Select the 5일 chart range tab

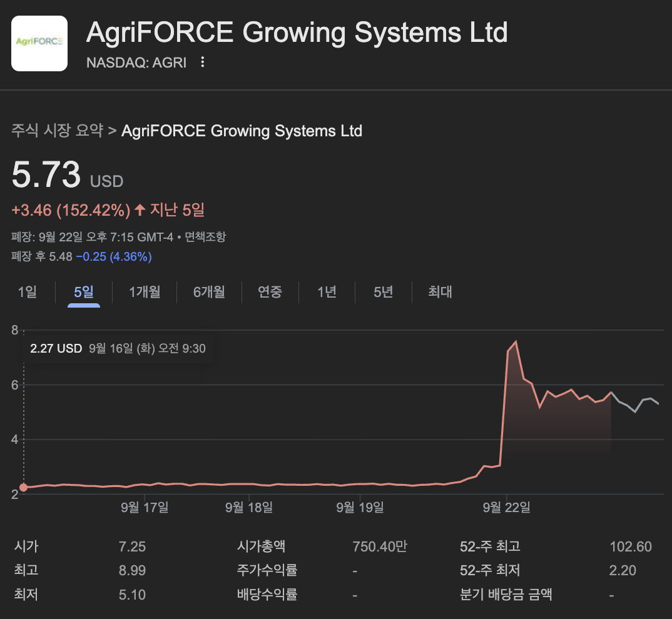tap(84, 292)
